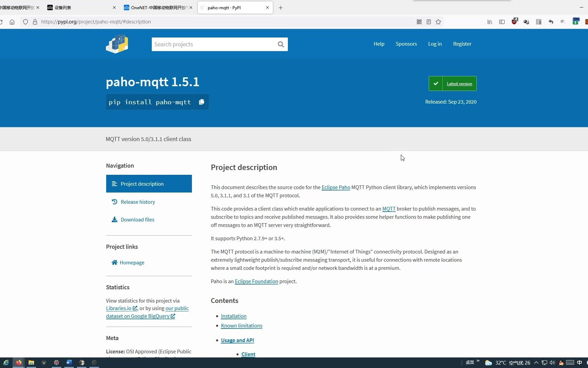
Task: Click the green ON extension icon
Action: [x=576, y=21]
